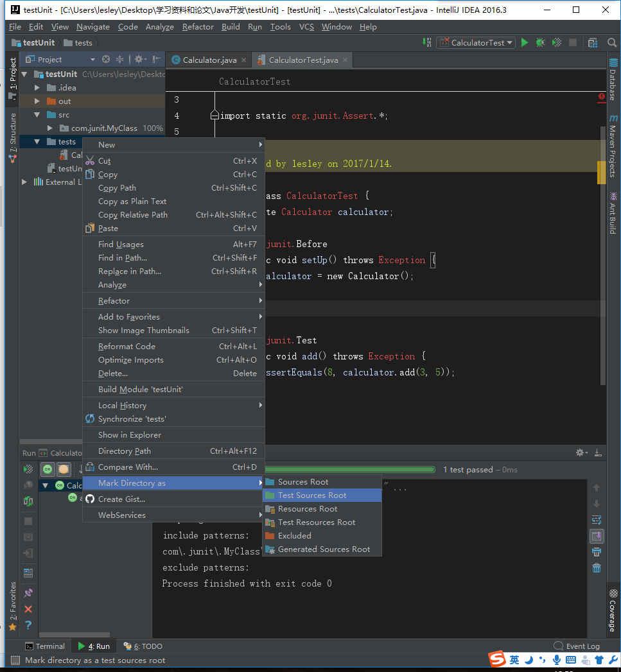Choose Test Sources Root in submenu
The image size is (621, 672).
[x=322, y=495]
